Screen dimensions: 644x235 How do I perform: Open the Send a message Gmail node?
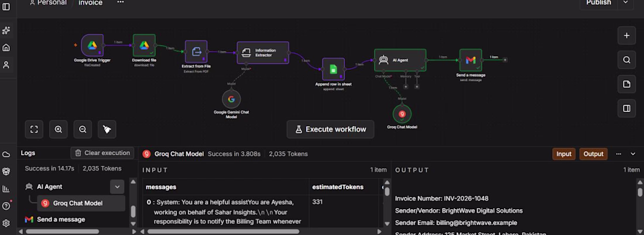pyautogui.click(x=471, y=60)
